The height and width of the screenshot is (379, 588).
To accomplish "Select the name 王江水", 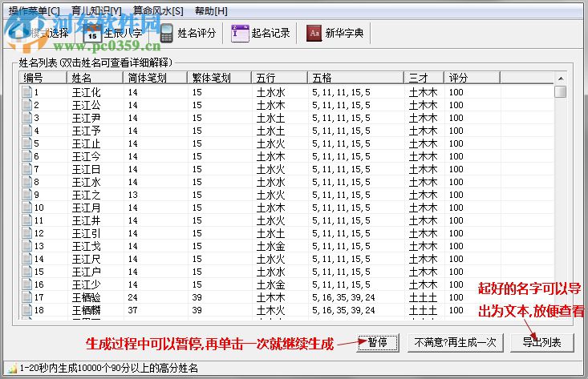I will click(x=87, y=182).
